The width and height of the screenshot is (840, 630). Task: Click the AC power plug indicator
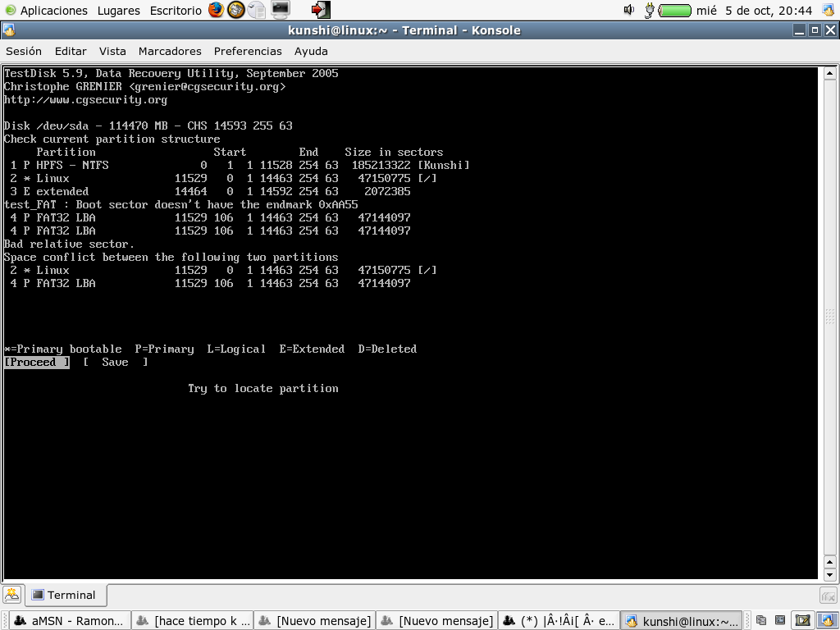point(650,10)
